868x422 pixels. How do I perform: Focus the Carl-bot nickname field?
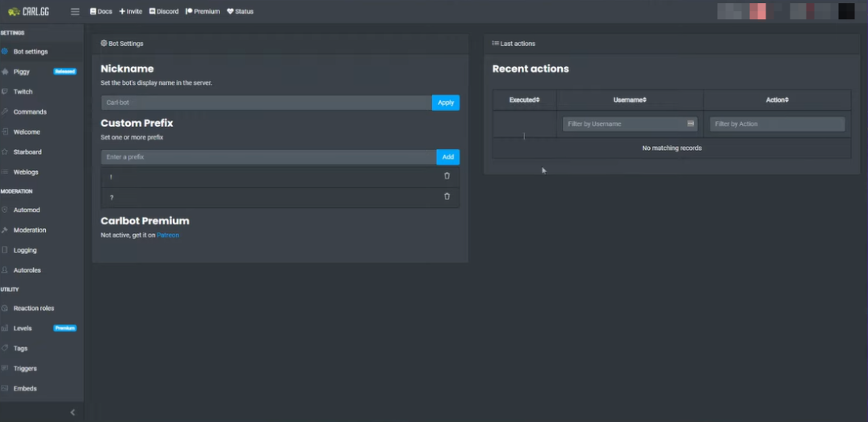(266, 102)
